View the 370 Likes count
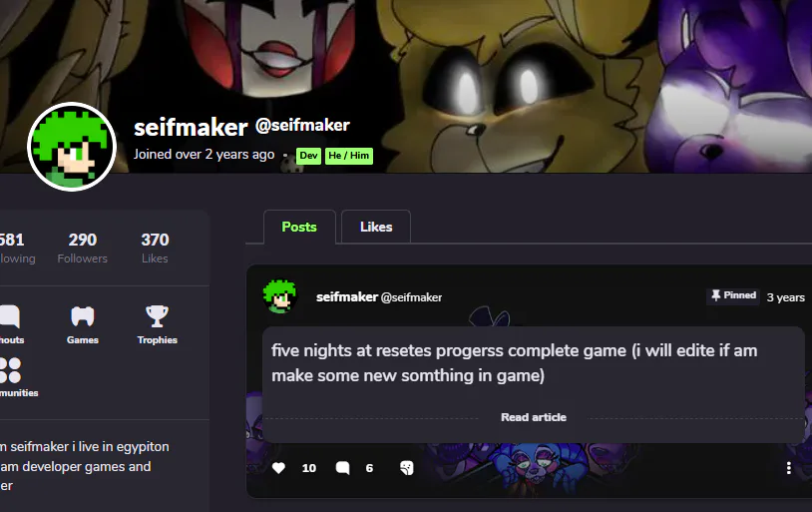The height and width of the screenshot is (512, 812). point(155,249)
